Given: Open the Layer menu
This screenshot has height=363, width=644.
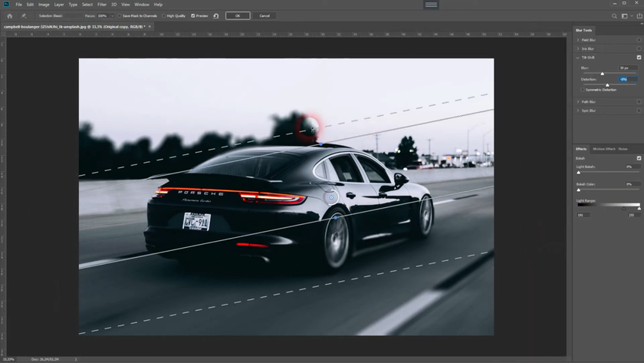Looking at the screenshot, I should click(59, 5).
